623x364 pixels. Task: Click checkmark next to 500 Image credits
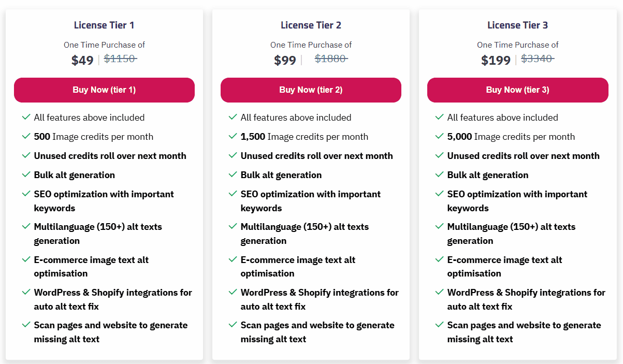tap(26, 136)
